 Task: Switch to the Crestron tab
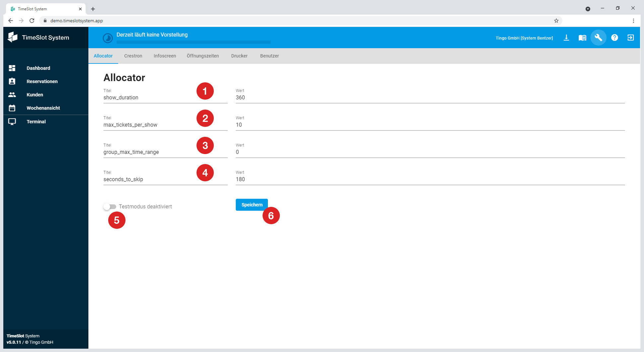(133, 56)
